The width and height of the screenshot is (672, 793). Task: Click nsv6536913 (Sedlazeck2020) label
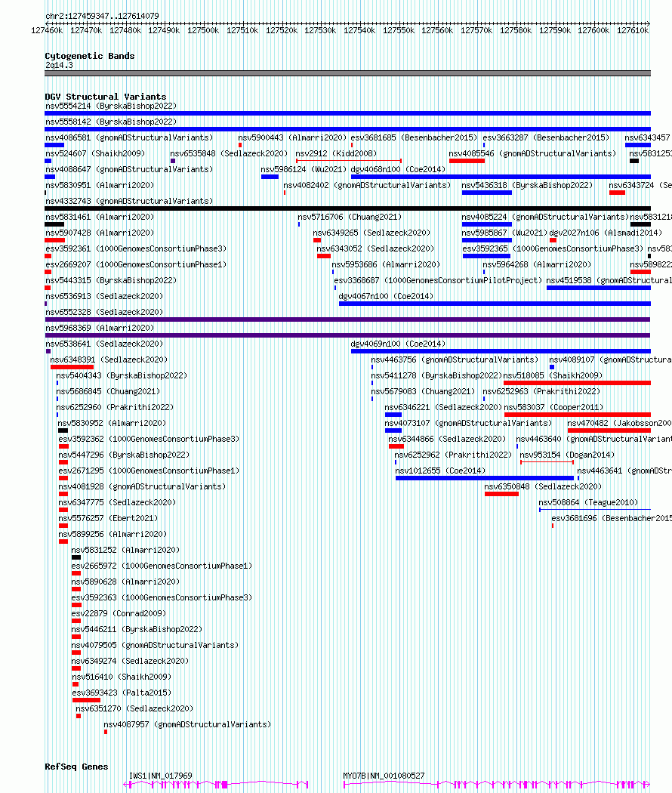click(104, 296)
